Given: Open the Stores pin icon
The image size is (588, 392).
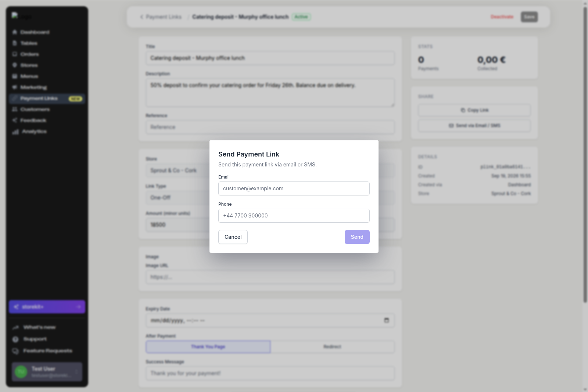Looking at the screenshot, I should (x=15, y=65).
